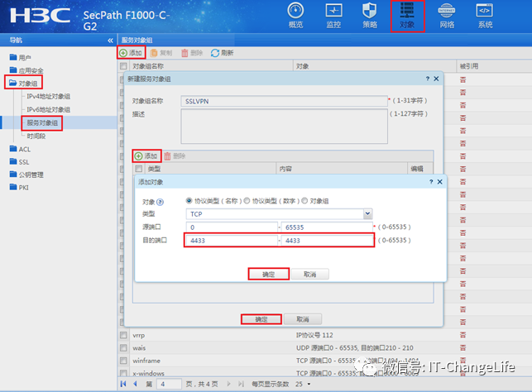Open the 每页显示条数 25 dropdown
Viewport: 532px width, 392px height.
pyautogui.click(x=302, y=384)
